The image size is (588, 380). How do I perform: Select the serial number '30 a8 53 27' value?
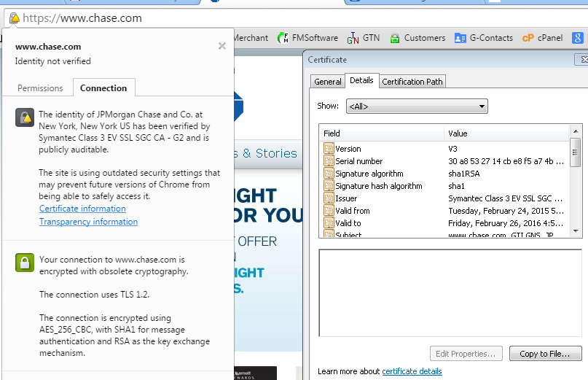[x=506, y=161]
